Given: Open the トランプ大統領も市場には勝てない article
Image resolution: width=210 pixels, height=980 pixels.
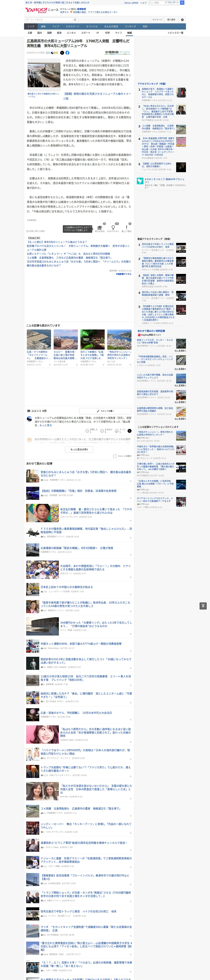Looking at the screenshot, I should click(86, 769).
